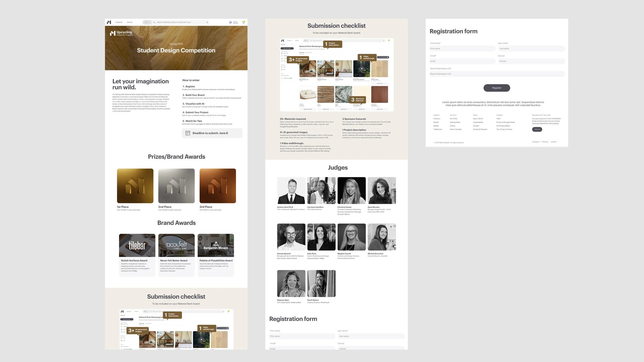Select the tilebar Stylish Surfaces Award card
644x362 pixels.
[x=137, y=254]
